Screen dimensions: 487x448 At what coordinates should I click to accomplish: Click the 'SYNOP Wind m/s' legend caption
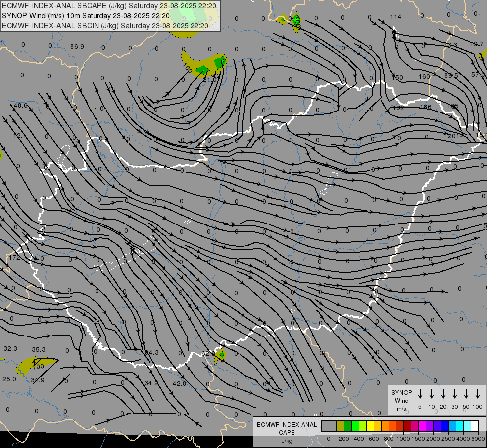[x=401, y=400]
